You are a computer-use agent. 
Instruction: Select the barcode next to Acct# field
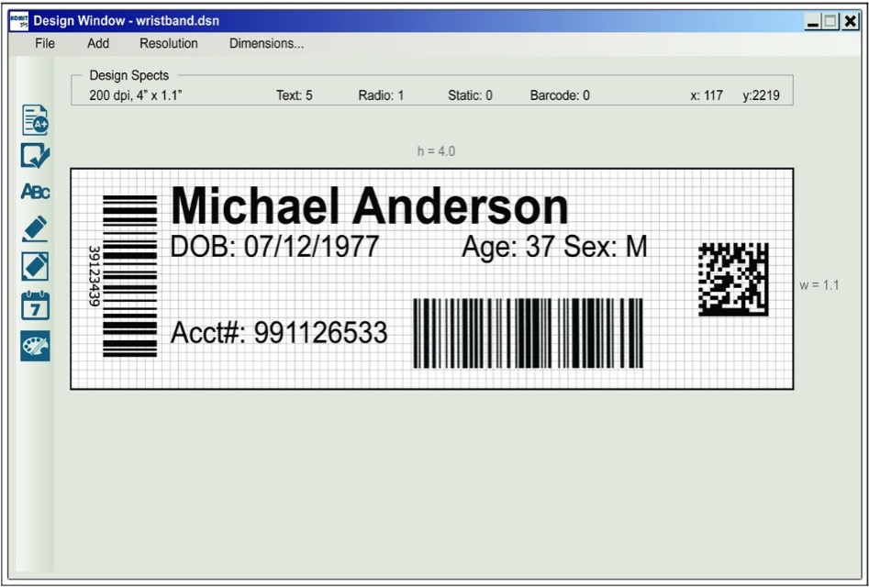[x=527, y=332]
